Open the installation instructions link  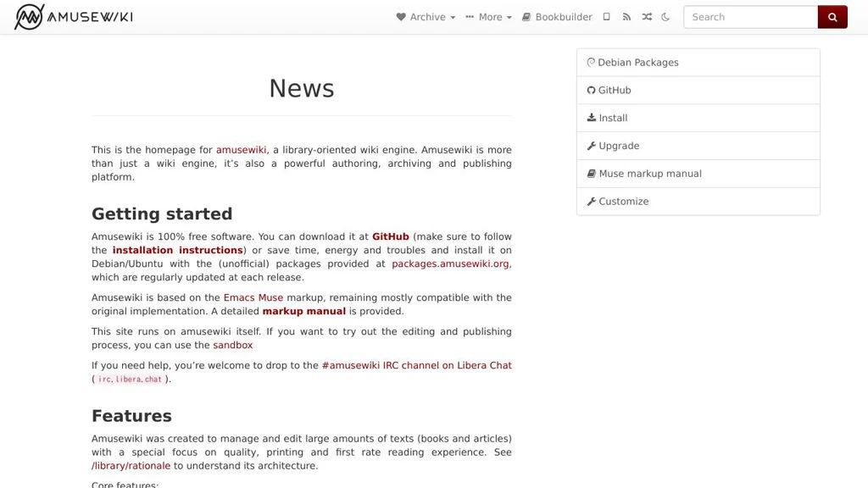coord(178,250)
